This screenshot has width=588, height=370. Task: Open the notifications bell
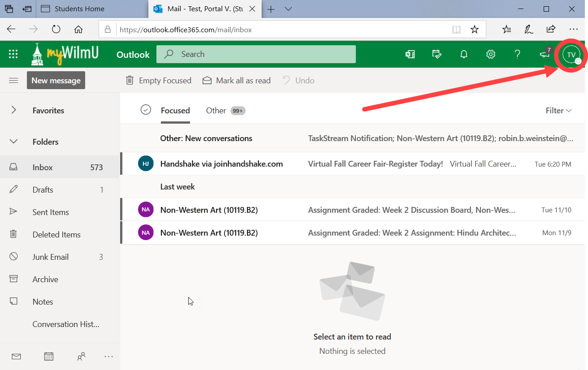pyautogui.click(x=464, y=54)
